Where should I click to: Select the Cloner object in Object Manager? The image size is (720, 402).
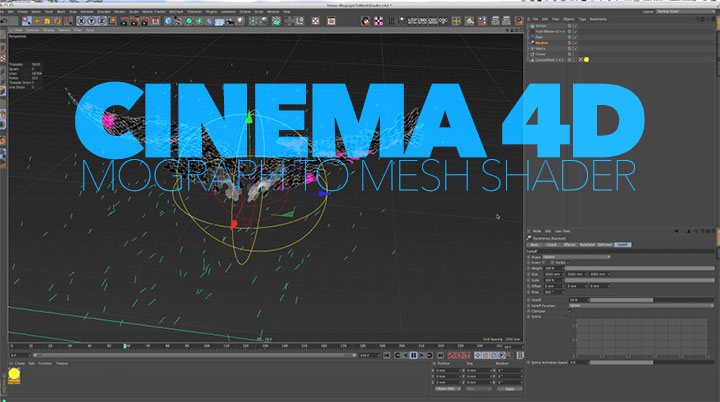pos(540,54)
